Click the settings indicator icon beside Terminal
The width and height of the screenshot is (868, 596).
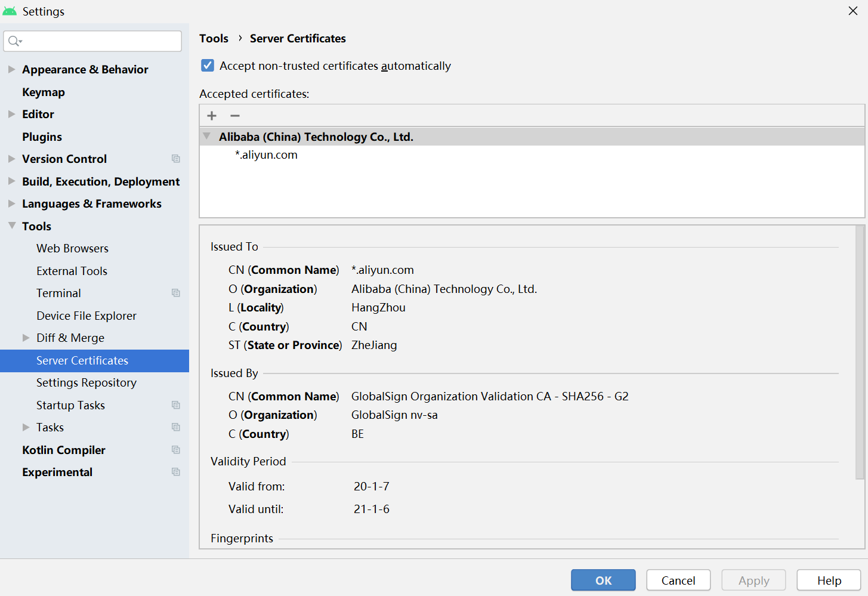click(176, 292)
